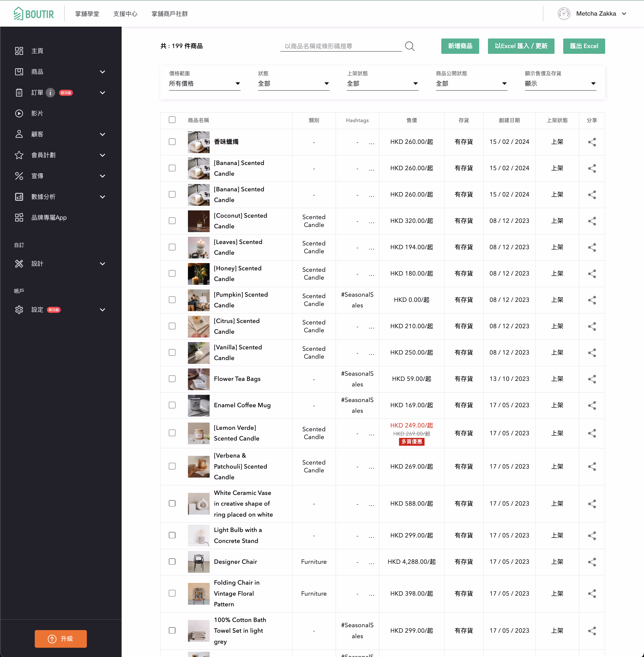
Task: Click the orange 升級 upgrade button
Action: 61,639
